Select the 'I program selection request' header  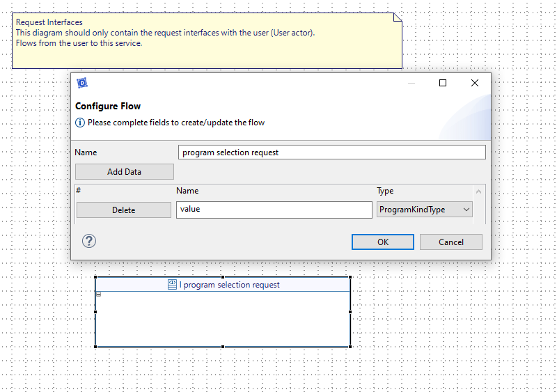(223, 285)
